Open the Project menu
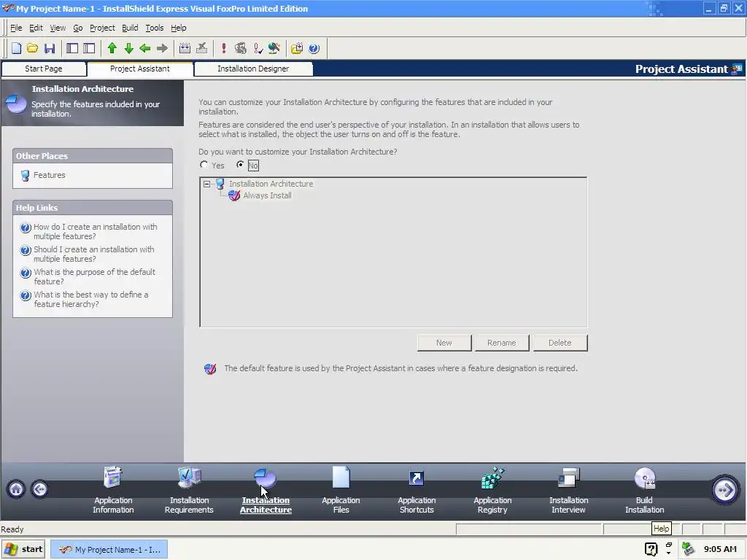Screen dimensions: 747x560 (x=102, y=28)
